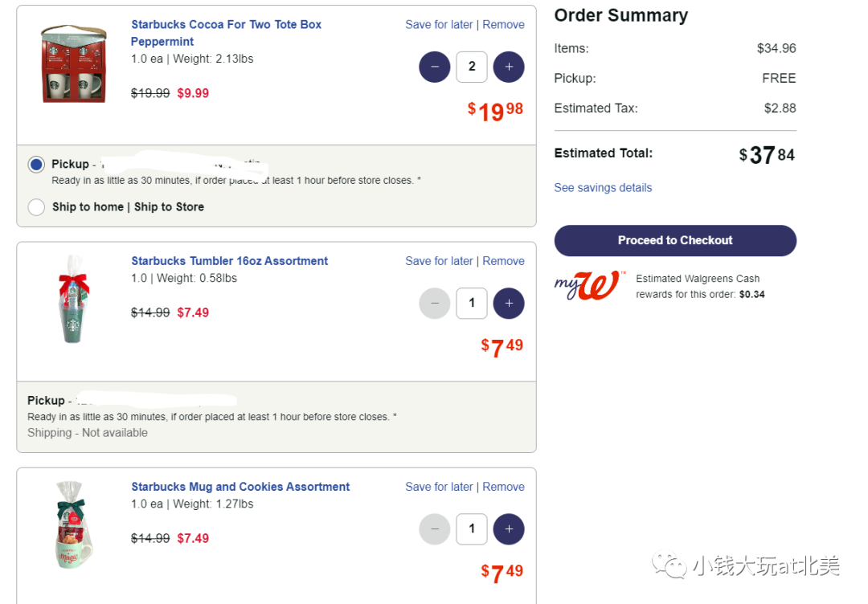Click the Cocoa Tote Box product thumbnail
The height and width of the screenshot is (604, 868).
pos(74,63)
